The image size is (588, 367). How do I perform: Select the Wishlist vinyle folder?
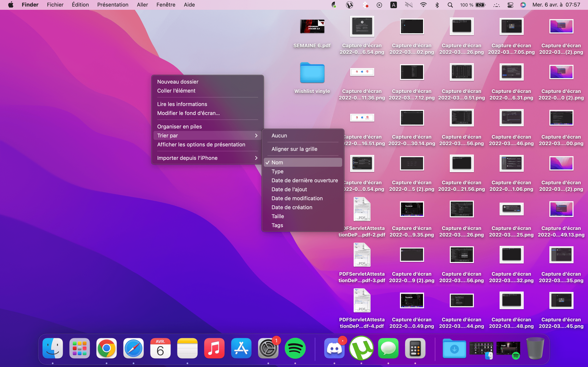tap(312, 73)
